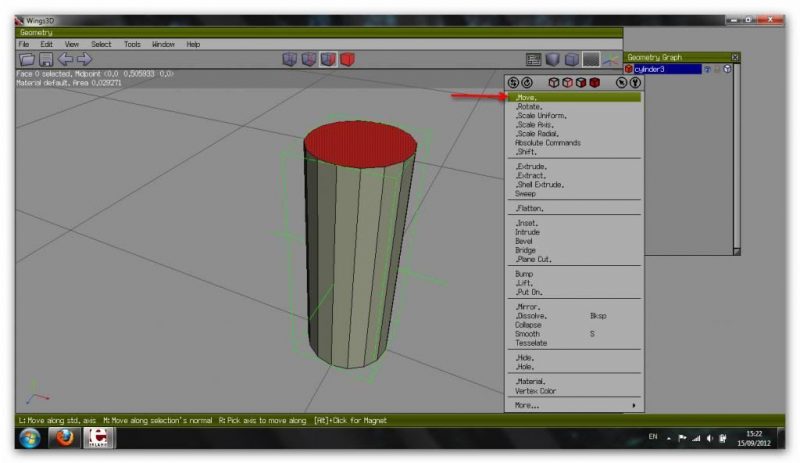Select the all-red body selection mode cube
This screenshot has width=800, height=463.
(348, 60)
